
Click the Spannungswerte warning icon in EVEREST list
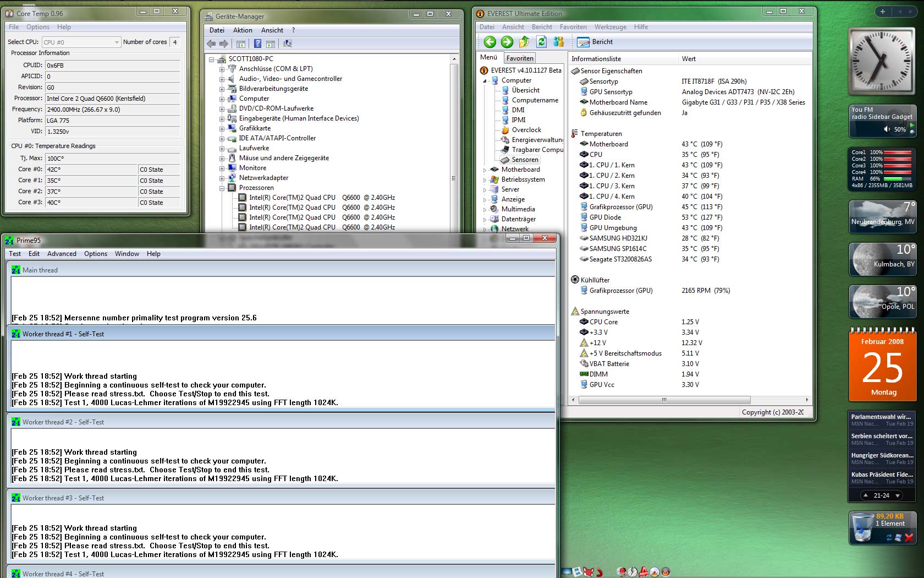[x=575, y=312]
